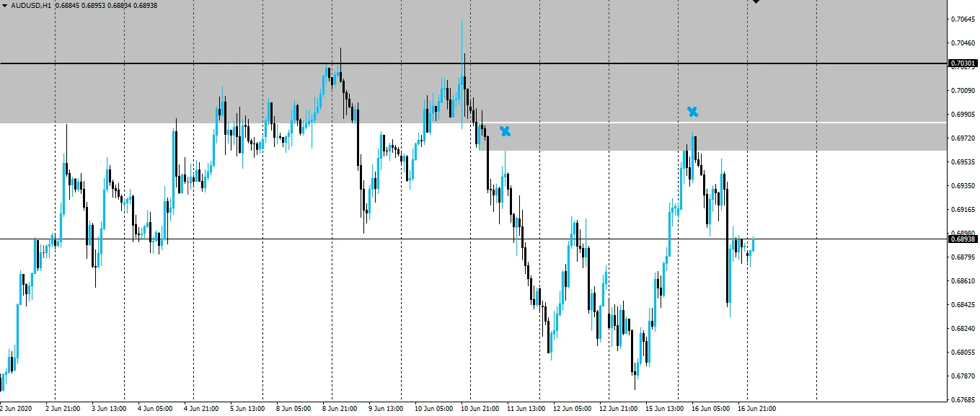Click the 0.68240 price scale label
This screenshot has width=980, height=416.
click(x=963, y=329)
